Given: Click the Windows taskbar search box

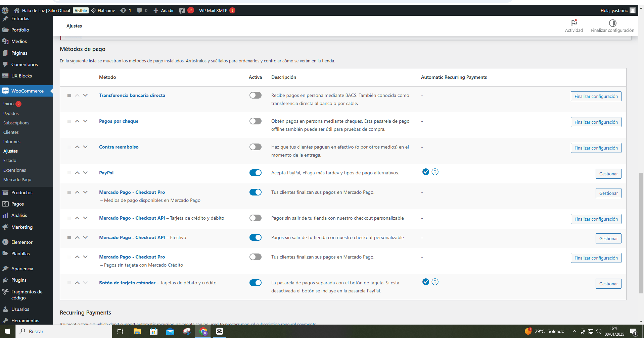Looking at the screenshot, I should pos(64,331).
